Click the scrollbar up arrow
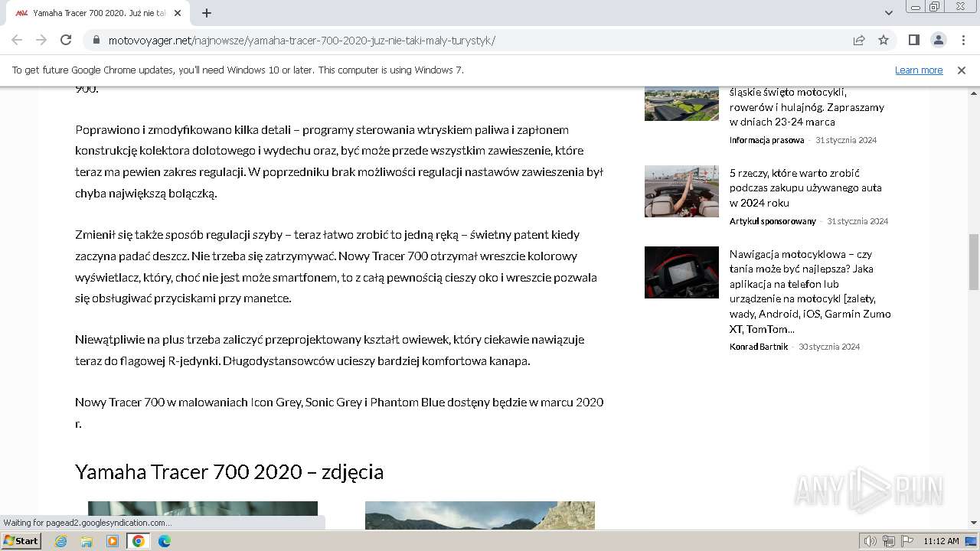The width and height of the screenshot is (980, 551). coord(974,93)
